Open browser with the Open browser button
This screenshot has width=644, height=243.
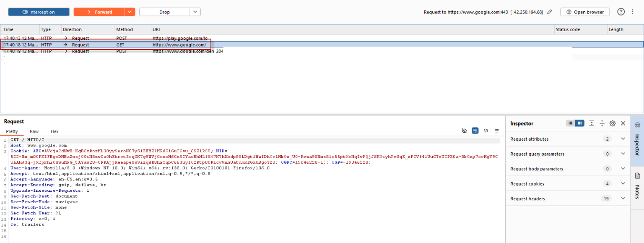click(585, 12)
